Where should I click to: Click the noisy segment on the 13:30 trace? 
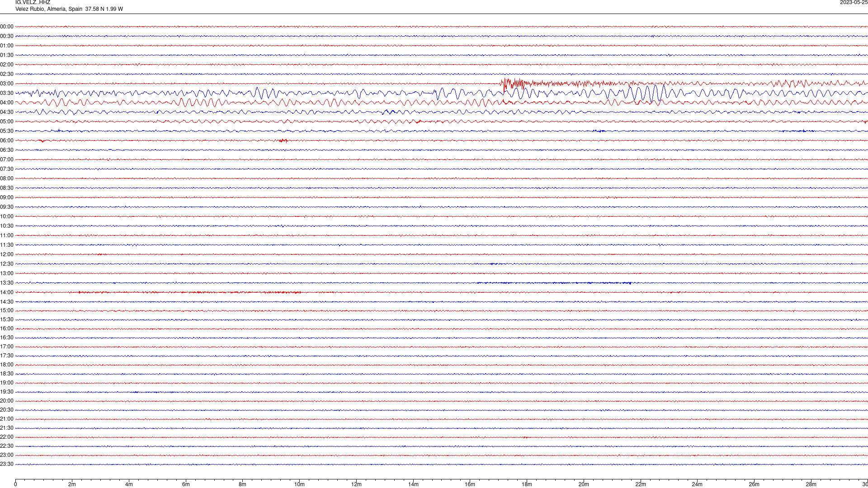[x=554, y=283]
